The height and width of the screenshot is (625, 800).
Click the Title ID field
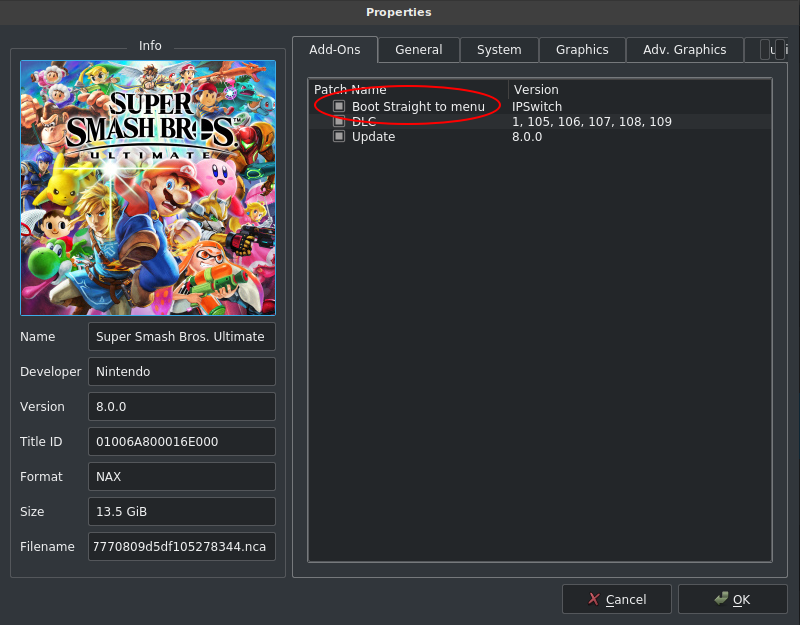click(181, 442)
